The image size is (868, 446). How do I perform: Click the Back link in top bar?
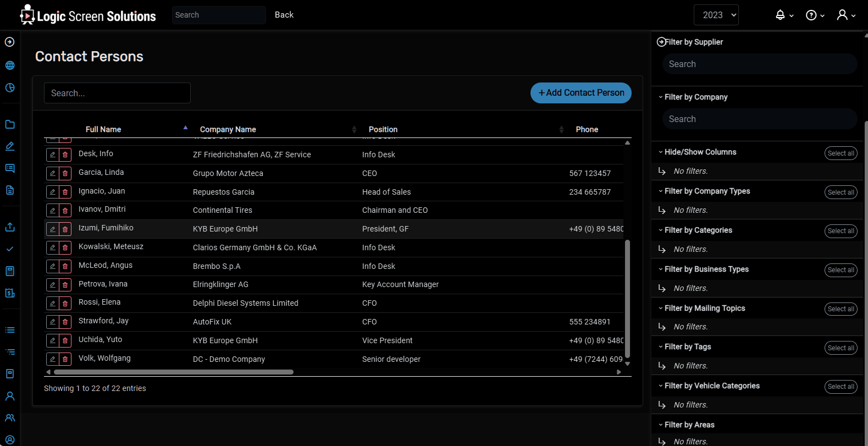(284, 15)
